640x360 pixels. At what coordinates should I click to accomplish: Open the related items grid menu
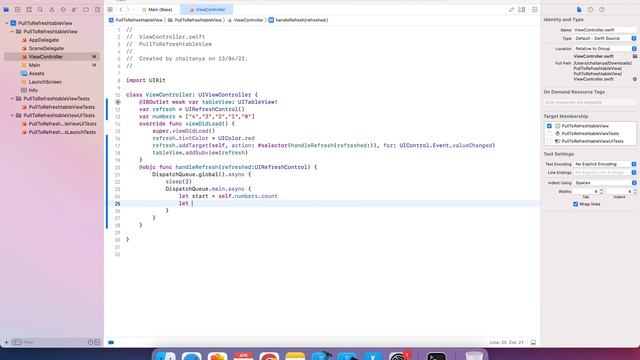[110, 9]
